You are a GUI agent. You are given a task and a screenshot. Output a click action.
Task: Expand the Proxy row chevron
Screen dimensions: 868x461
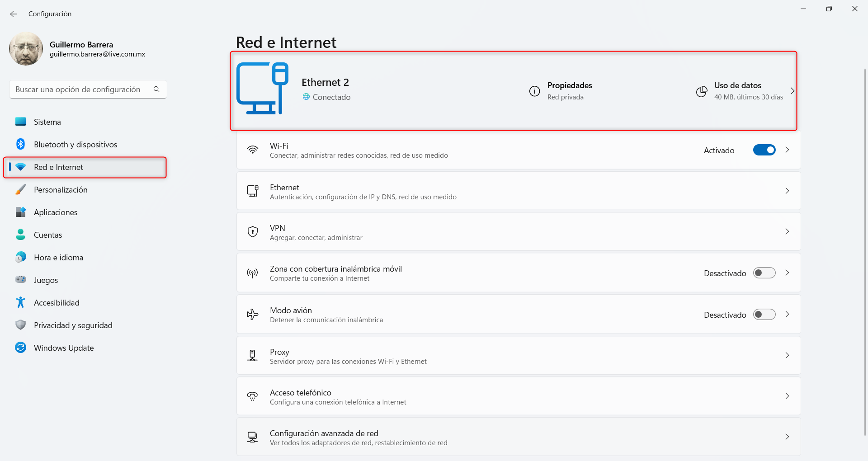point(787,355)
